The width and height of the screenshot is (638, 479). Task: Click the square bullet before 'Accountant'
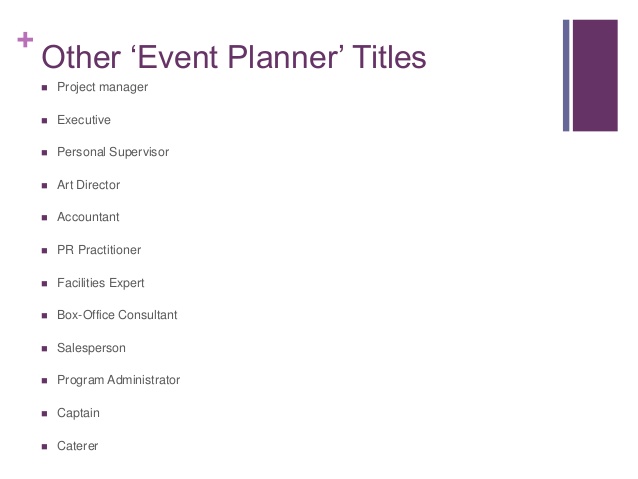point(44,218)
